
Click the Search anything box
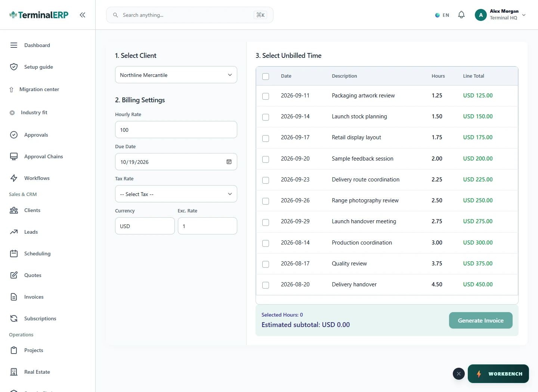[190, 15]
